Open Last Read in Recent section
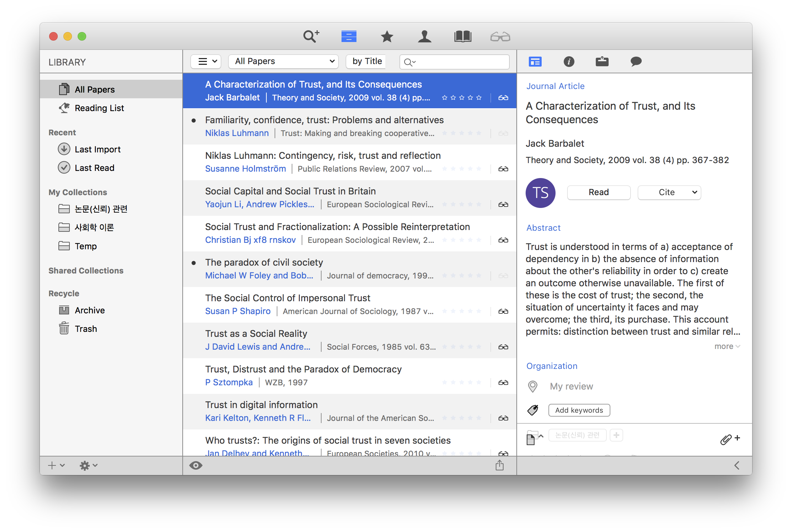The width and height of the screenshot is (792, 532). [x=111, y=168]
